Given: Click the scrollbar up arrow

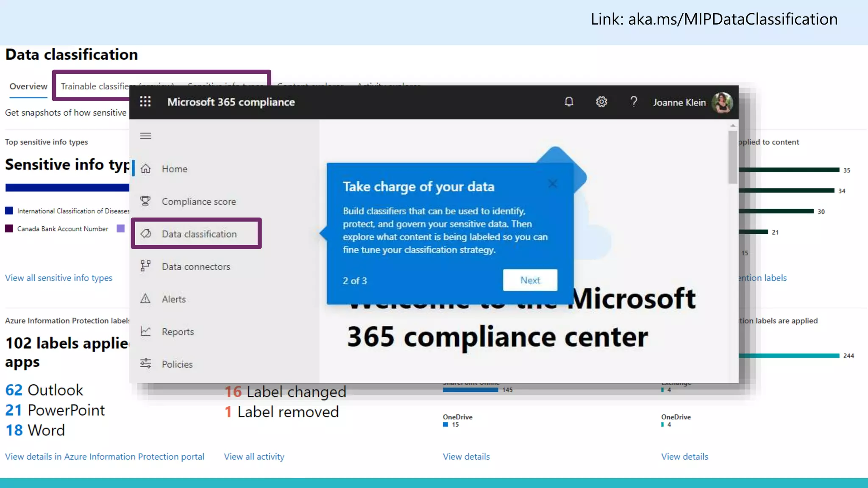Looking at the screenshot, I should [x=733, y=126].
